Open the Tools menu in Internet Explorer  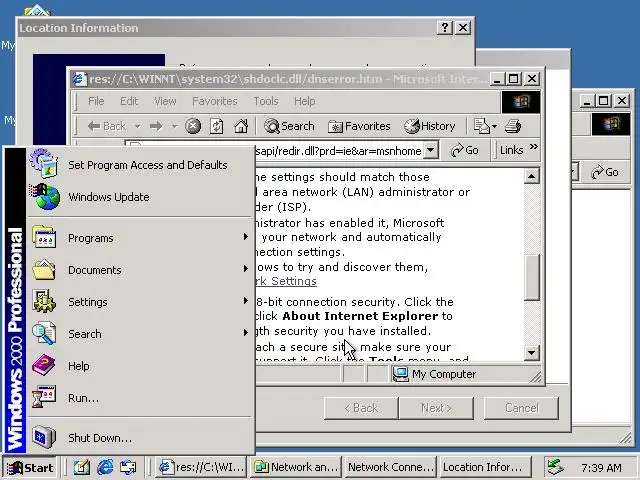(x=266, y=101)
